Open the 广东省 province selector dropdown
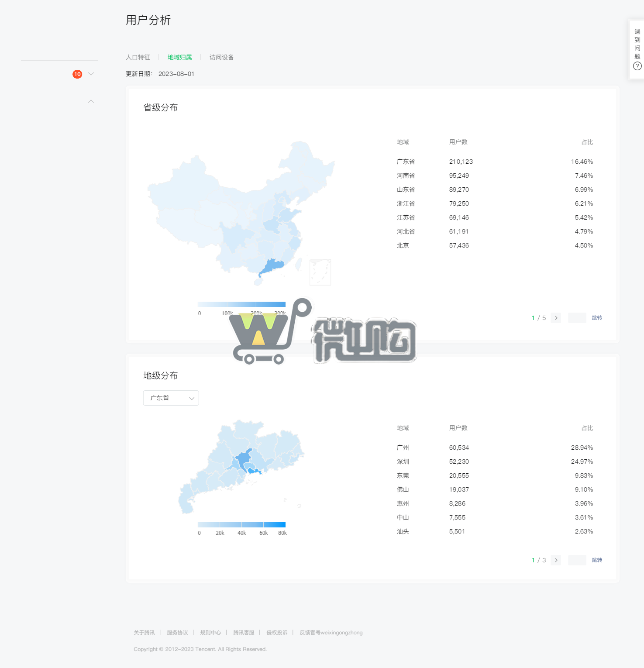 point(171,398)
